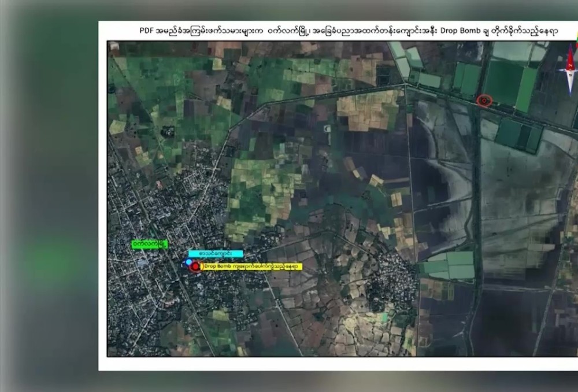Viewport: 578px width, 392px height.
Task: Click the white building marker in the fields
Action: coord(327,128)
